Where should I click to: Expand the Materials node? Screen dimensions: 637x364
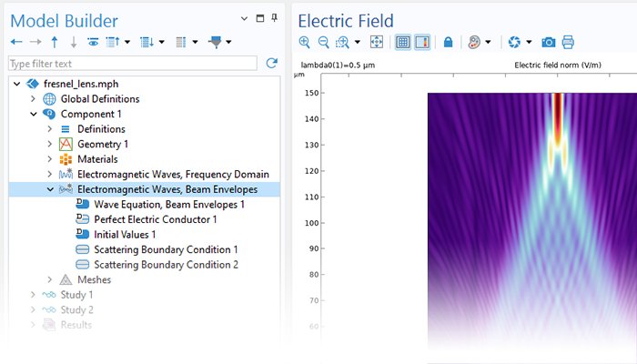pyautogui.click(x=49, y=159)
